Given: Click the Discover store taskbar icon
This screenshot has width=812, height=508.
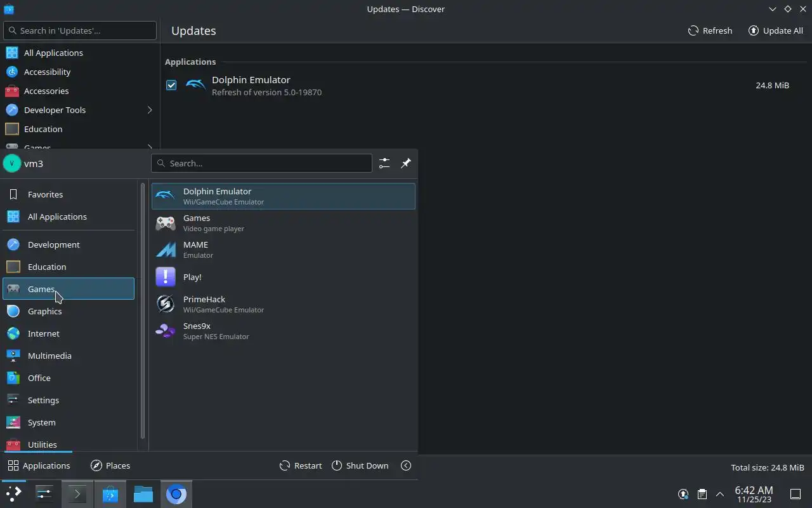Looking at the screenshot, I should click(x=110, y=494).
